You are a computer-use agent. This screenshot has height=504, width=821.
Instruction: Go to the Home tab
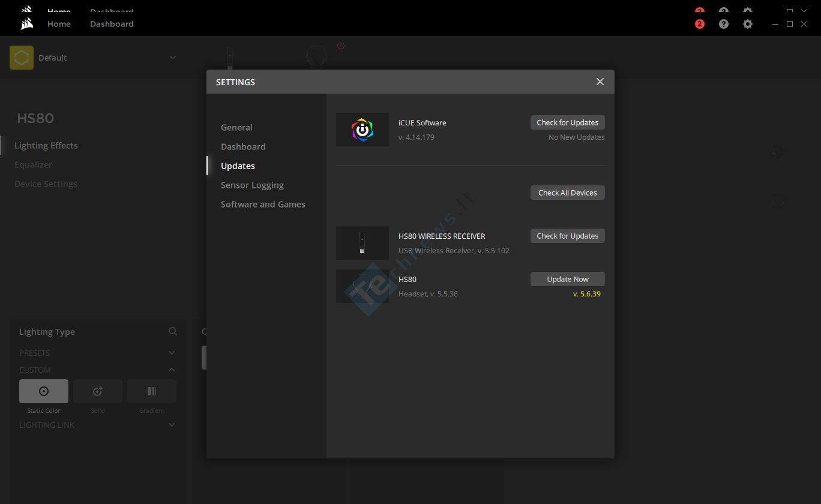(59, 24)
